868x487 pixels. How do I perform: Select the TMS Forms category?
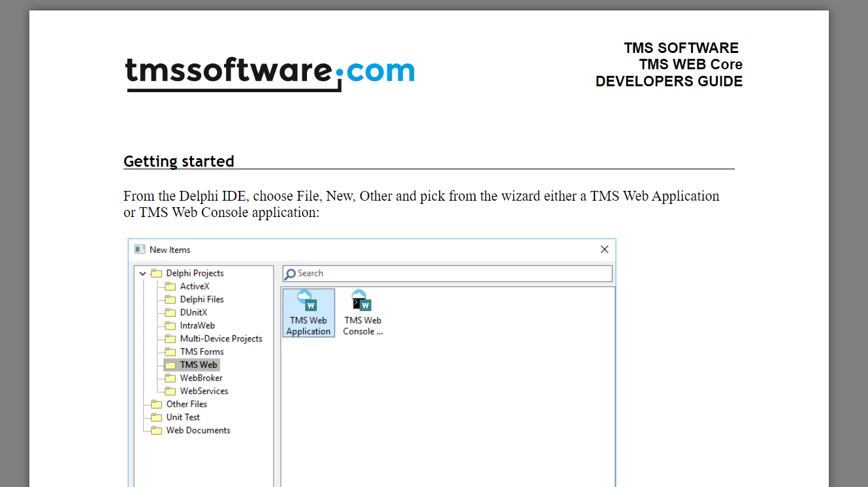(202, 352)
